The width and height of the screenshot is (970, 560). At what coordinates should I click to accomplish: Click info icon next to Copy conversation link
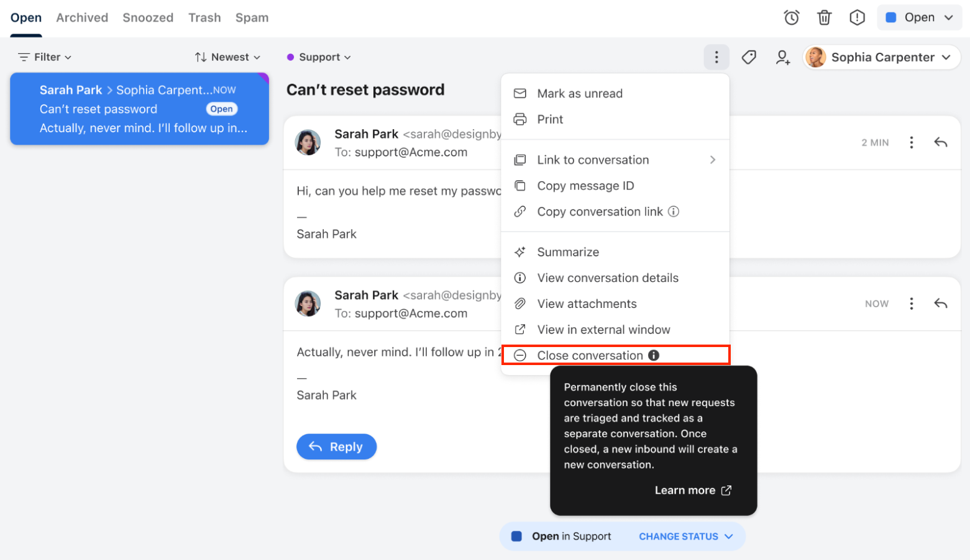tap(674, 211)
